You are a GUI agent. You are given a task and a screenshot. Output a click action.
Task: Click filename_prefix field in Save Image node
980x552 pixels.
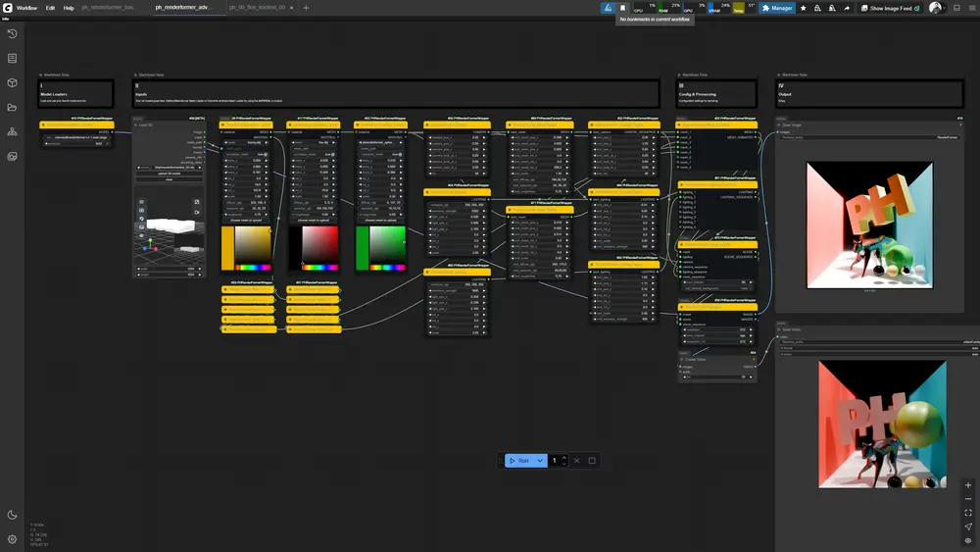[x=869, y=137]
